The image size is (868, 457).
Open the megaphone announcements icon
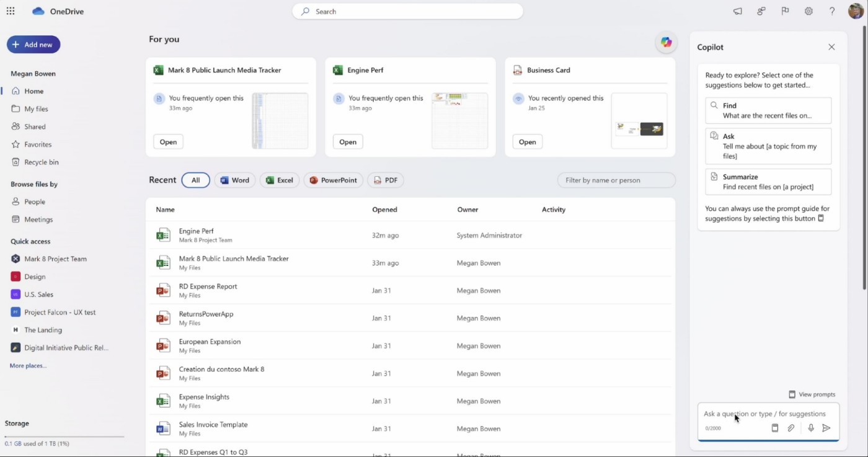737,11
